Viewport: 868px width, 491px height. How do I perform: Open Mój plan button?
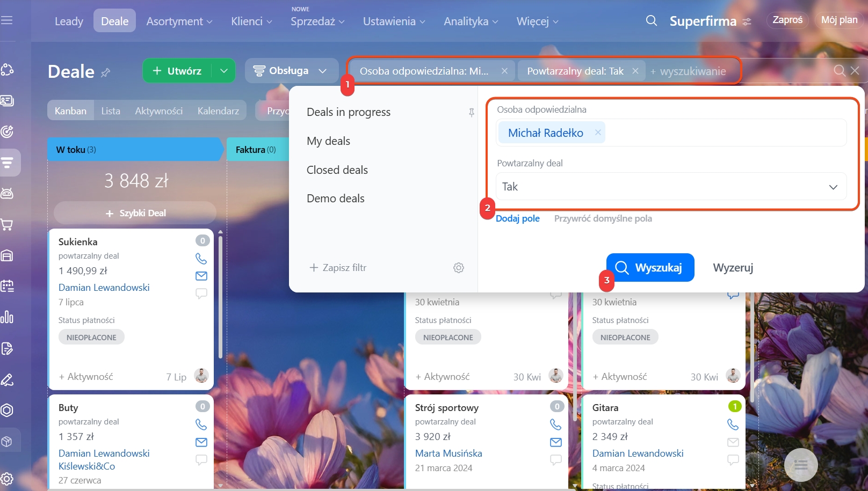pos(839,20)
